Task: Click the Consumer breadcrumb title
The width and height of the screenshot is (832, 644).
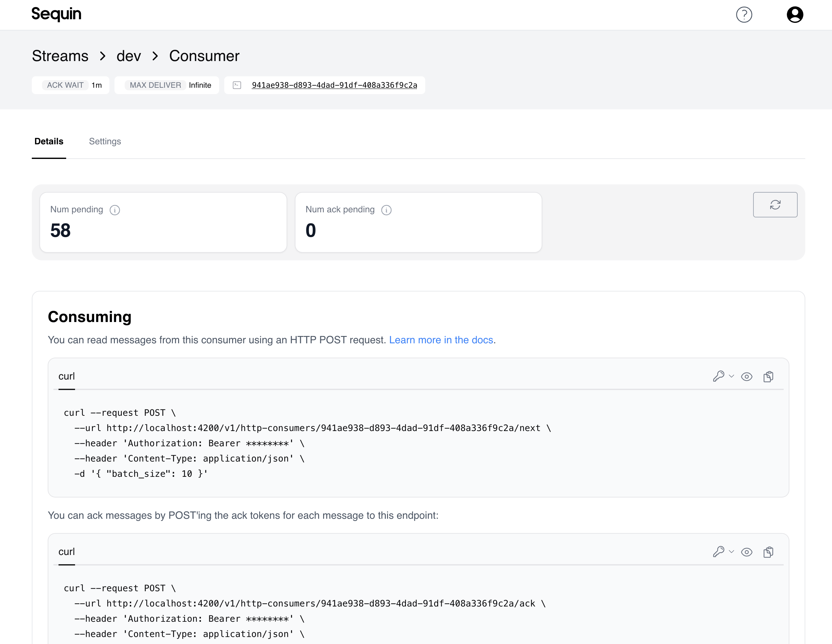Action: 204,56
